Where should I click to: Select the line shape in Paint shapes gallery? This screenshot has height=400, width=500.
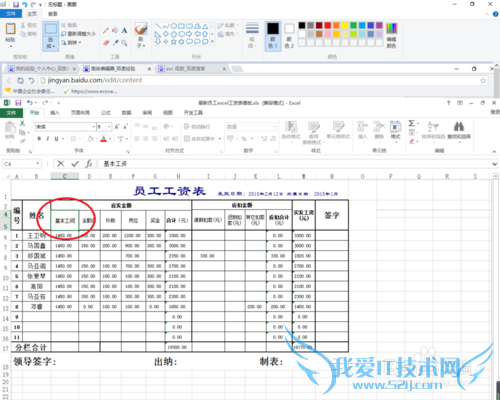pyautogui.click(x=158, y=26)
